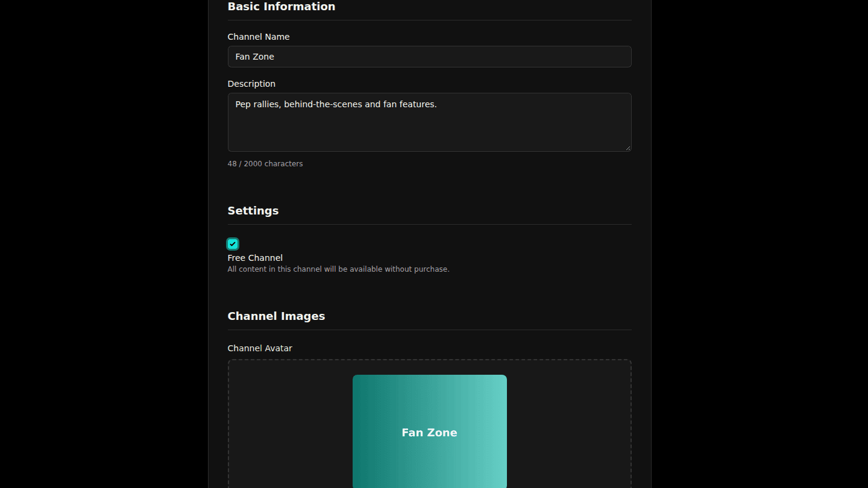Click inside the Description text area
Screen dimensions: 868x488
point(429,122)
